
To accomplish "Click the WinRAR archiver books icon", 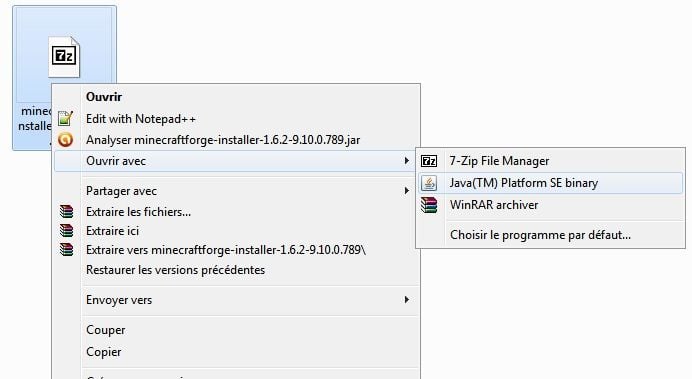I will [429, 205].
